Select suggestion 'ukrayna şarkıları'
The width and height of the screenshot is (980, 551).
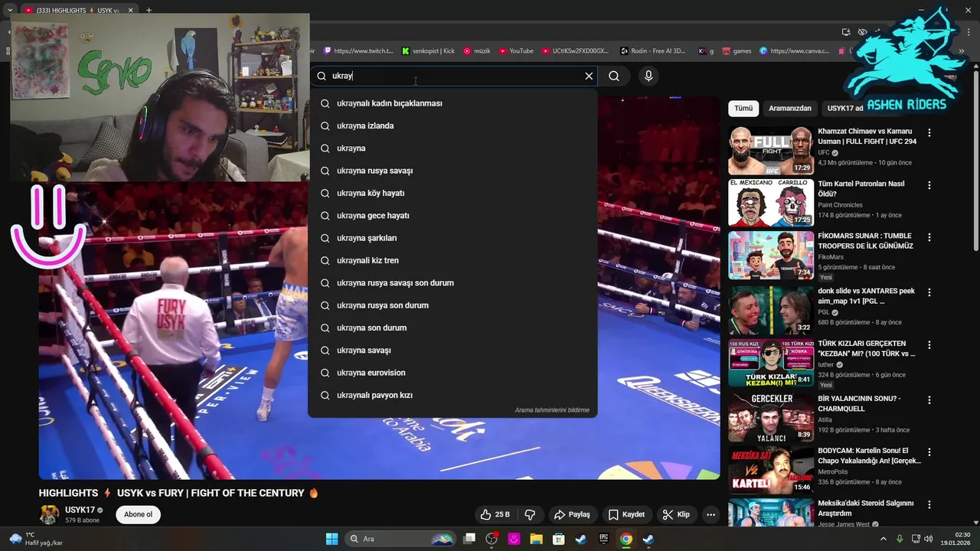tap(452, 238)
